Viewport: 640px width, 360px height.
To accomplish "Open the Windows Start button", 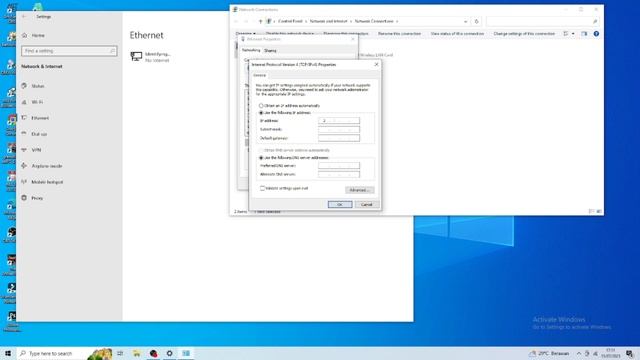I will click(x=8, y=353).
